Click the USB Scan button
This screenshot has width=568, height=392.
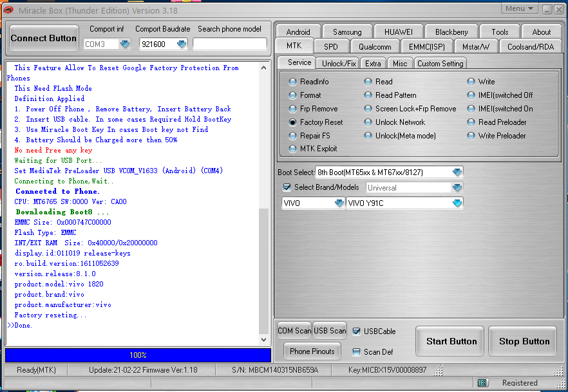(330, 330)
